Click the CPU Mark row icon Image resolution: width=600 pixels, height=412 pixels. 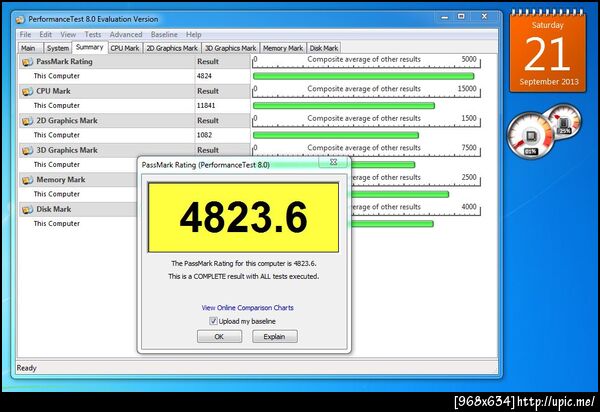(27, 91)
